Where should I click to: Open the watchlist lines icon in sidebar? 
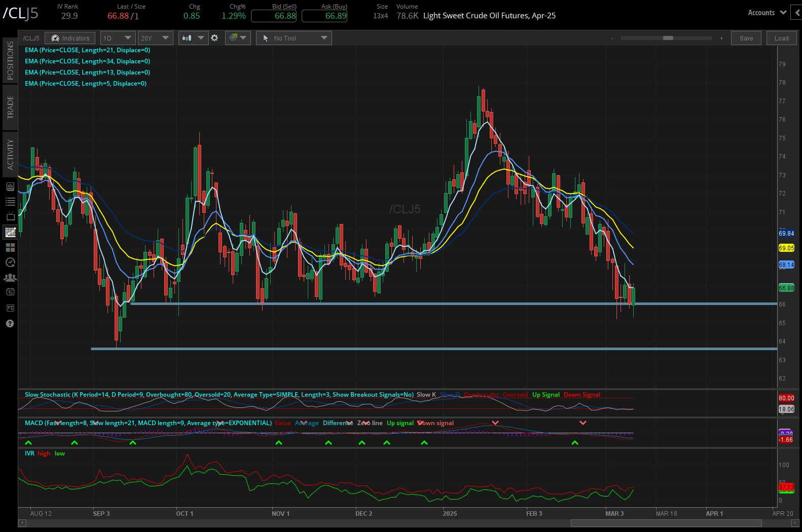pyautogui.click(x=10, y=202)
